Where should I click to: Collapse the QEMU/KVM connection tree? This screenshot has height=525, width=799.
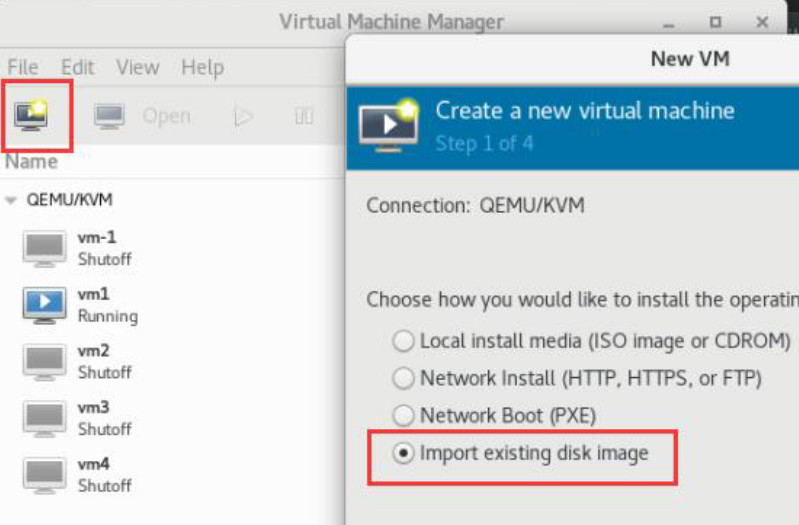[11, 200]
